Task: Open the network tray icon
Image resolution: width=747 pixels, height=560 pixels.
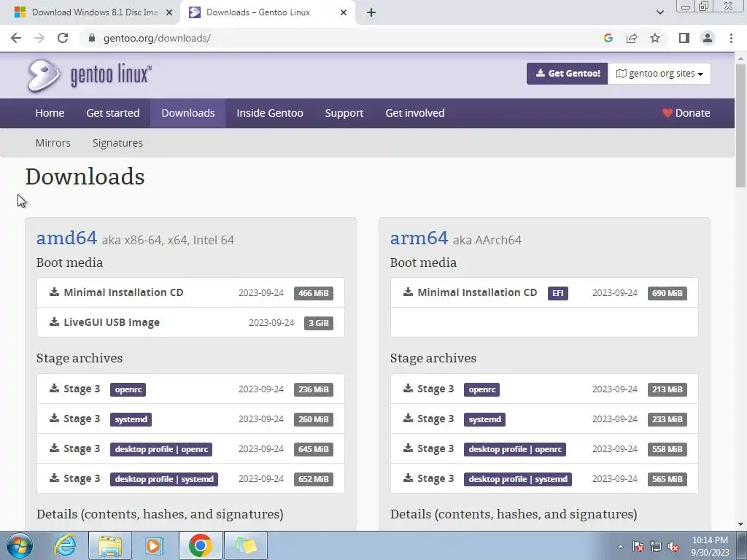Action: point(656,546)
